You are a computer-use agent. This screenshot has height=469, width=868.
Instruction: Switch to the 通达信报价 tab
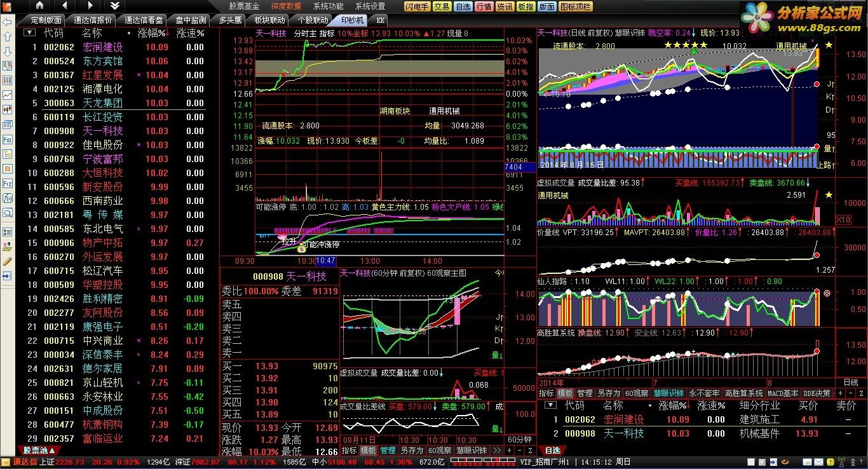[93, 20]
